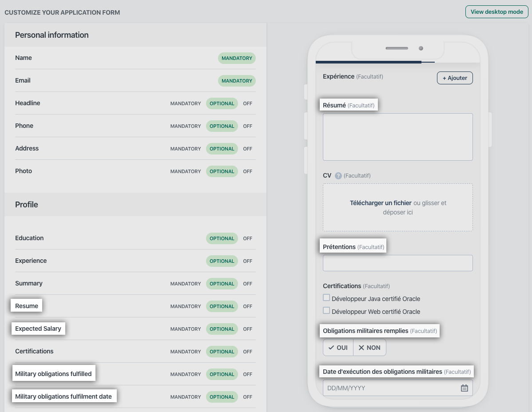Check Développeur Web certifié Oracle checkbox
This screenshot has width=532, height=412.
point(326,311)
